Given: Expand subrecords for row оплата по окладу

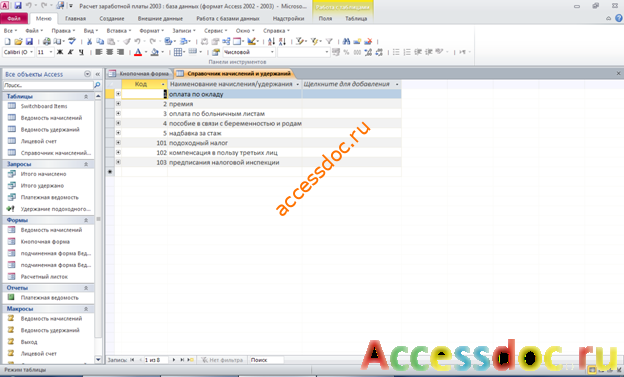Looking at the screenshot, I should pos(118,94).
